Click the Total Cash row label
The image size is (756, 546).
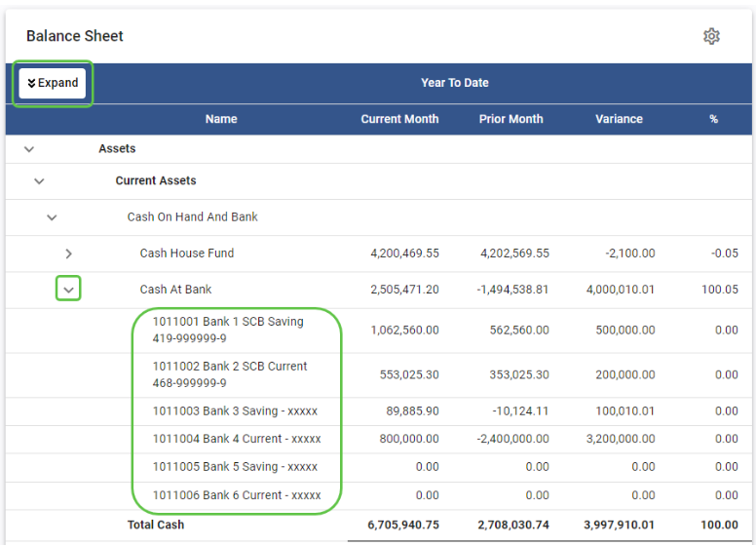156,525
